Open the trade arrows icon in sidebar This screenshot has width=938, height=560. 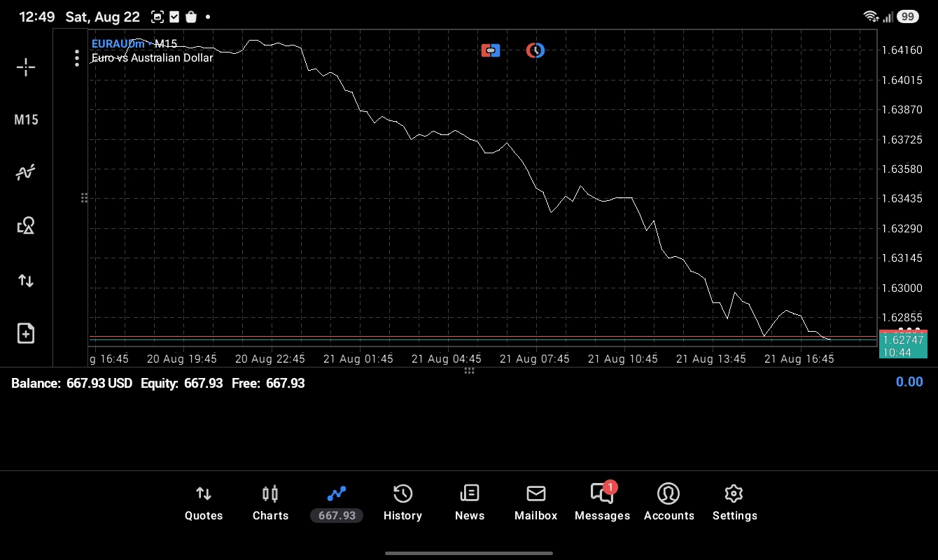26,281
